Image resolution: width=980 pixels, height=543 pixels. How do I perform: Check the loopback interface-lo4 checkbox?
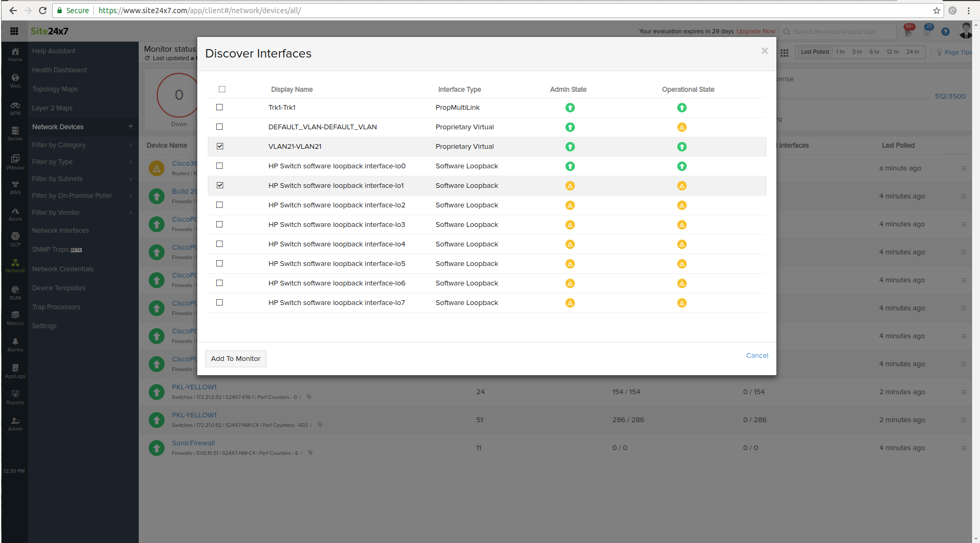pyautogui.click(x=219, y=244)
